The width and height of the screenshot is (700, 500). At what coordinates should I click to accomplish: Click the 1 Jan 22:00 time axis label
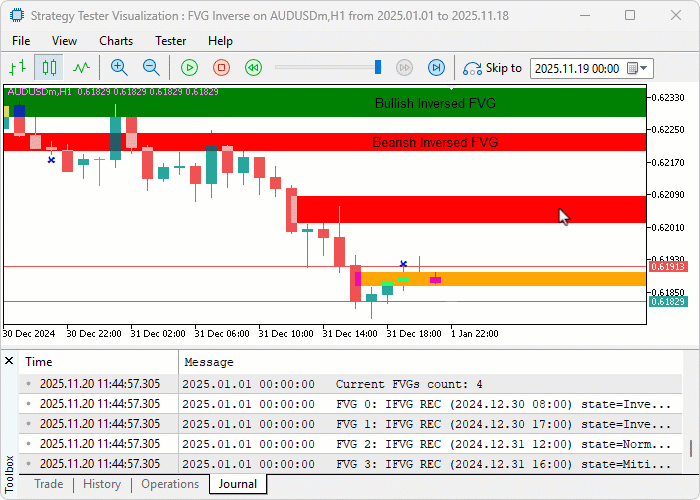[475, 333]
